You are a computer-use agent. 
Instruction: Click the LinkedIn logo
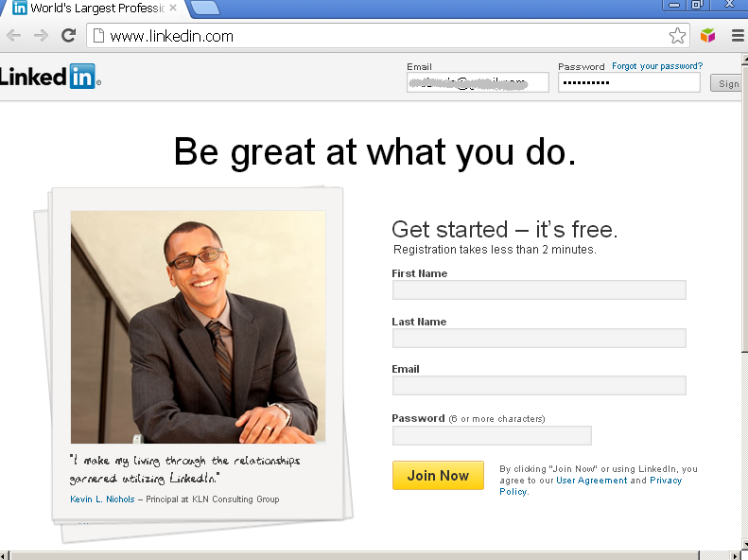pos(49,77)
